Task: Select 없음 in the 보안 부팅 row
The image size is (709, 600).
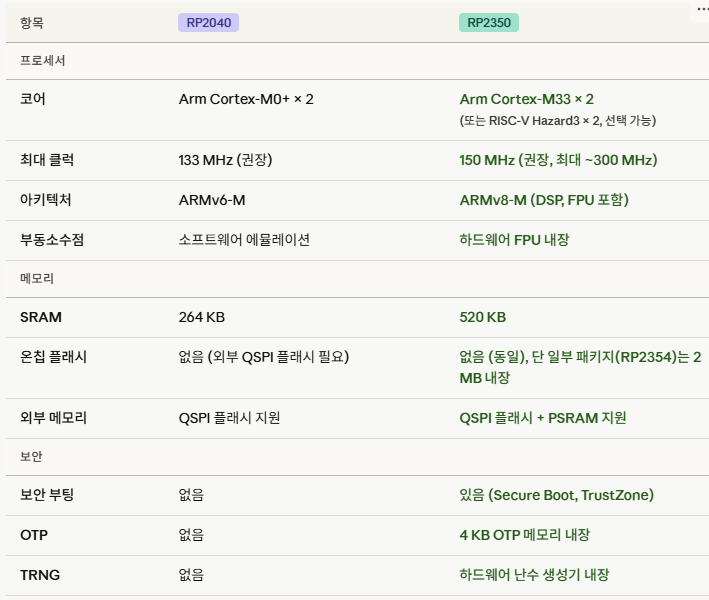Action: point(191,495)
